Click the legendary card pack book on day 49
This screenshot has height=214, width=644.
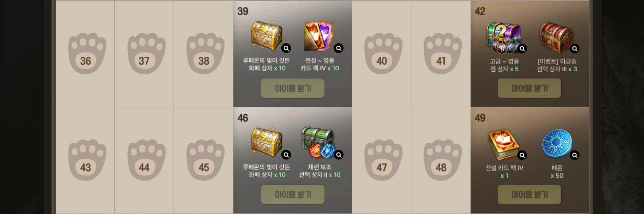[x=504, y=144]
